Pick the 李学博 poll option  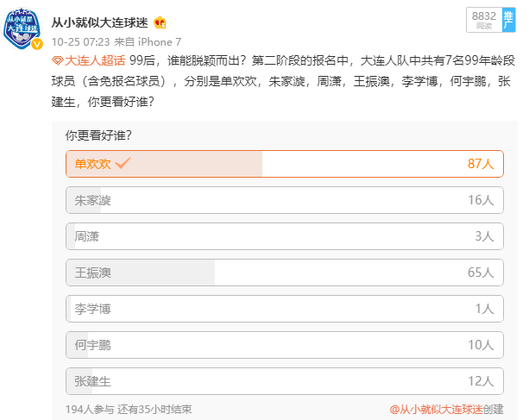(x=285, y=308)
